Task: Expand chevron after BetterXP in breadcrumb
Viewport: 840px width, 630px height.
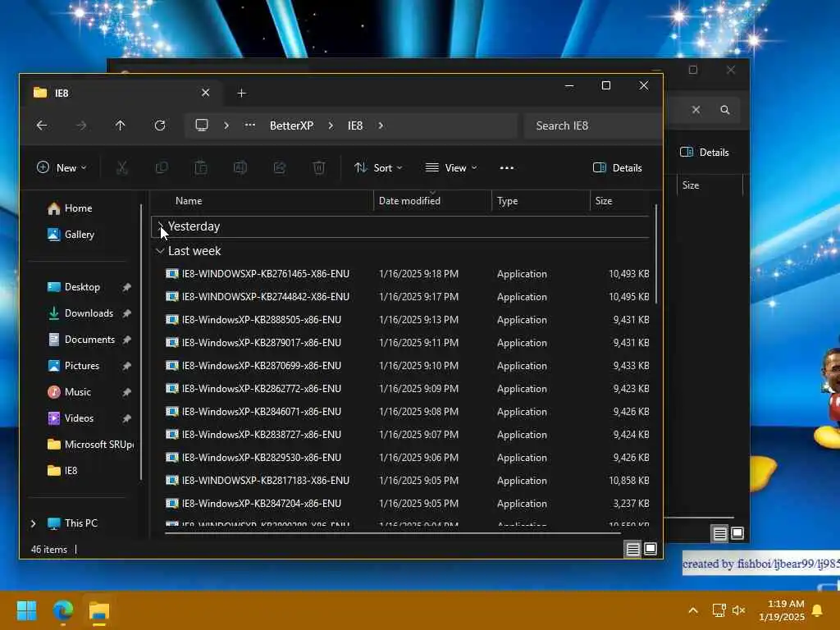Action: [331, 126]
